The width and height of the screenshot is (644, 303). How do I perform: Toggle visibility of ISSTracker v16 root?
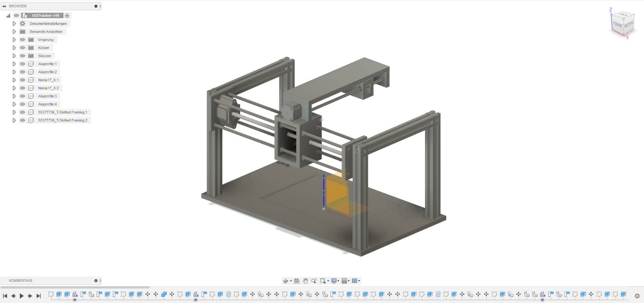coord(16,15)
